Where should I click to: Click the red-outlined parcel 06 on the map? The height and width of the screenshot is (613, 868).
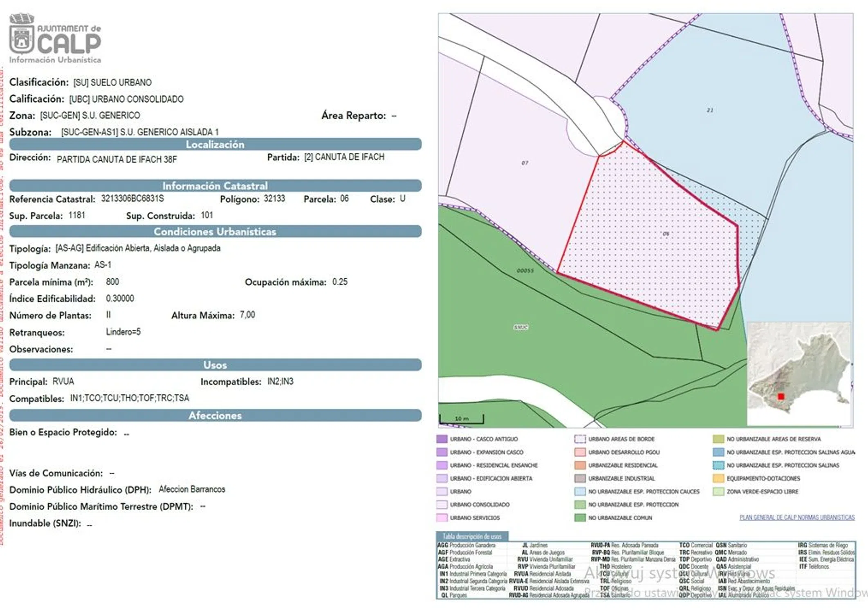coord(654,237)
